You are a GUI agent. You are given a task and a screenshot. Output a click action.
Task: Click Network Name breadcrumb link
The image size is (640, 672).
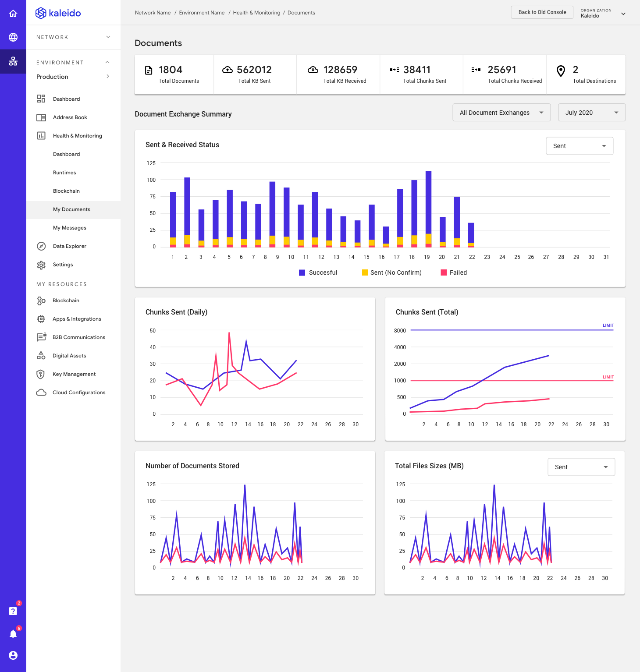tap(153, 13)
